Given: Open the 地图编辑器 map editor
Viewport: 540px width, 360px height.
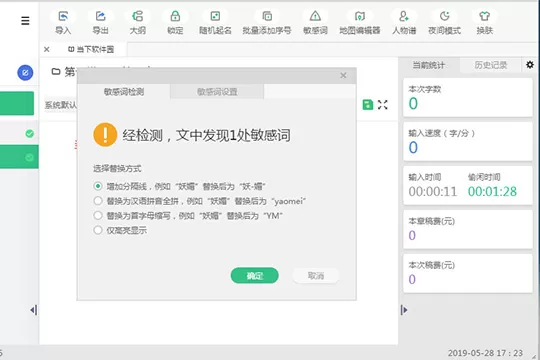Looking at the screenshot, I should click(x=360, y=22).
